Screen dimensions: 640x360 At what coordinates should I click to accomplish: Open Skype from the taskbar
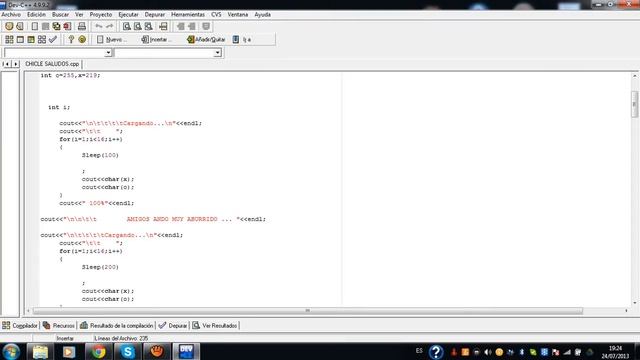pyautogui.click(x=127, y=351)
